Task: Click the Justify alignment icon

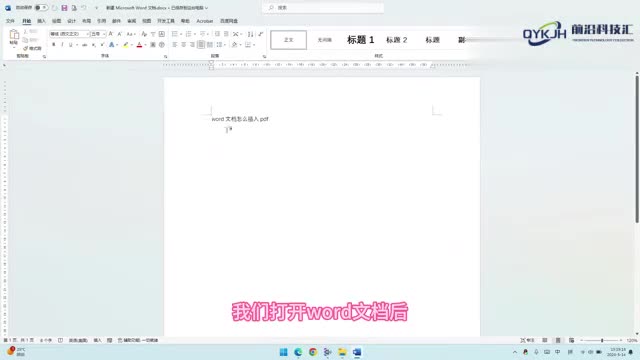Action: 201,44
